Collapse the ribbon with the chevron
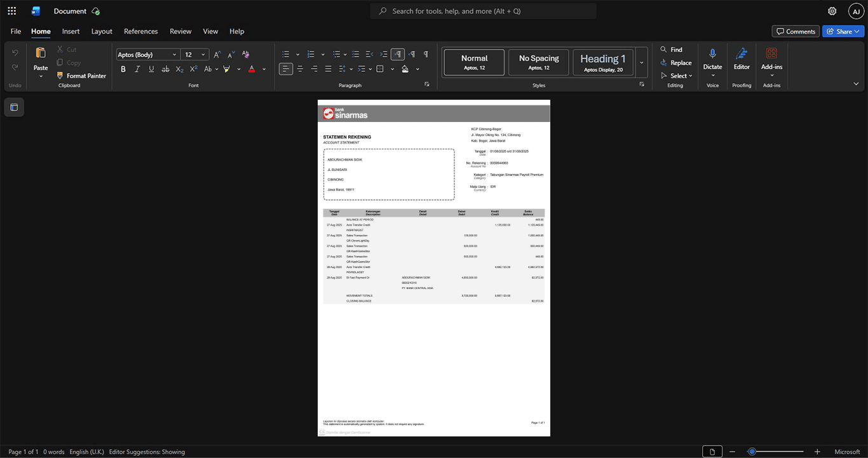 [x=856, y=84]
